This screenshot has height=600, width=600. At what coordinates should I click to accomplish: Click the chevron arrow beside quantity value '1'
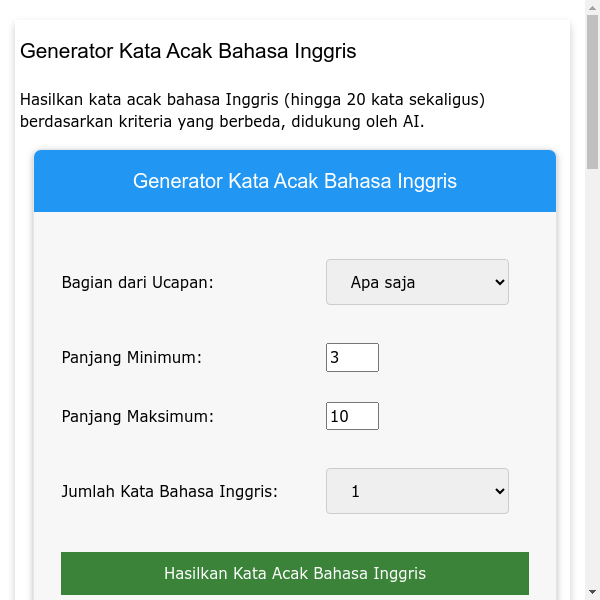(x=501, y=491)
